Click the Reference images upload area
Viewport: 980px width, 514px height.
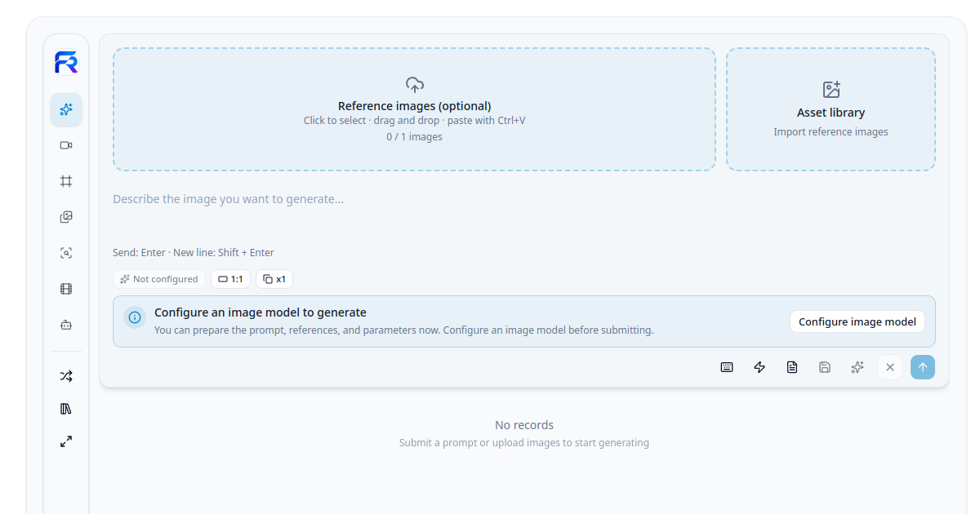coord(414,109)
